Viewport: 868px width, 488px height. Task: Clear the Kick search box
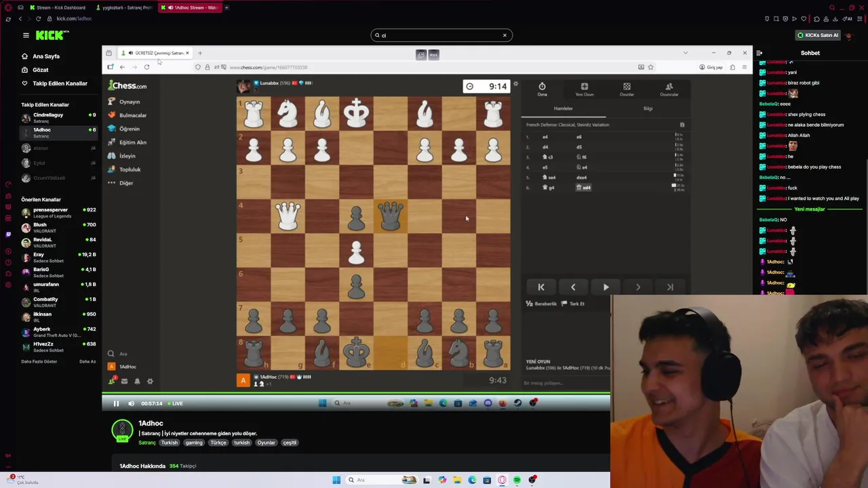[505, 35]
